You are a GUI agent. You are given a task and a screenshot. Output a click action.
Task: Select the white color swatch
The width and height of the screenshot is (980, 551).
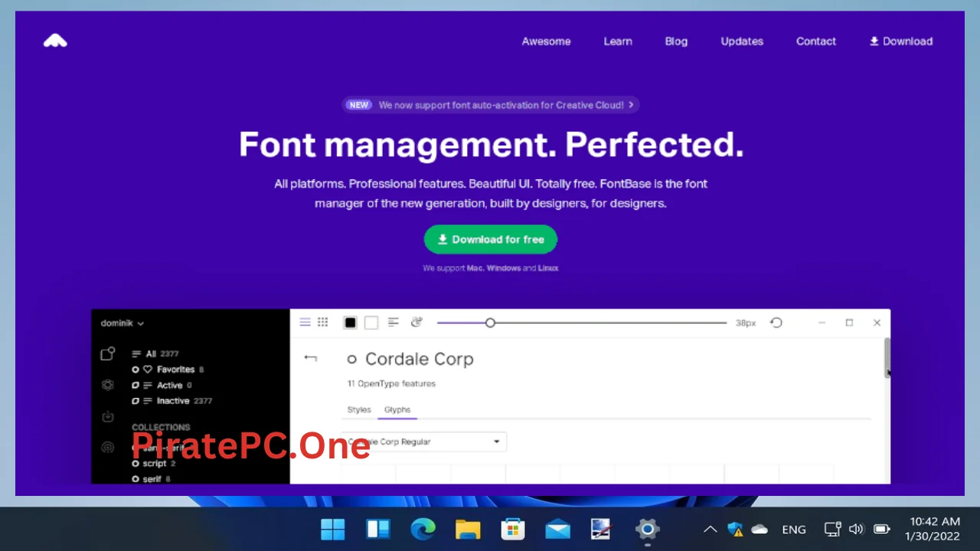[x=371, y=323]
